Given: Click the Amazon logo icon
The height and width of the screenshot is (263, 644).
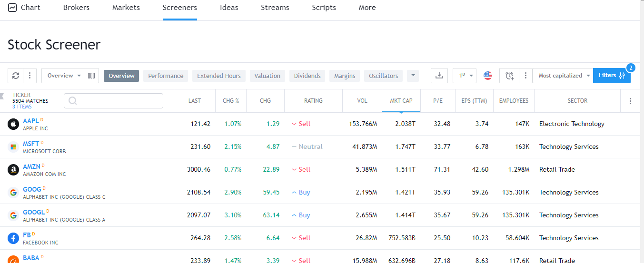Looking at the screenshot, I should pyautogui.click(x=13, y=170).
